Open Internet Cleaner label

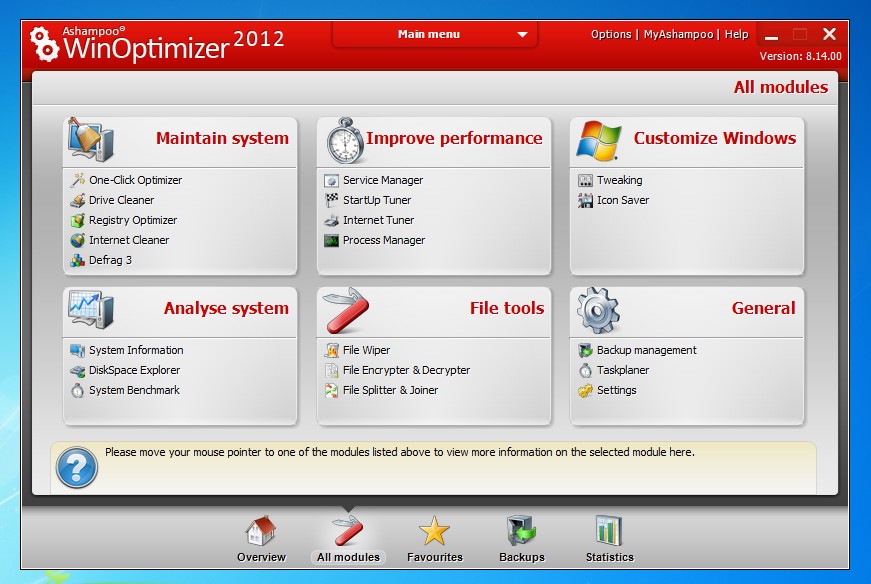pos(129,240)
